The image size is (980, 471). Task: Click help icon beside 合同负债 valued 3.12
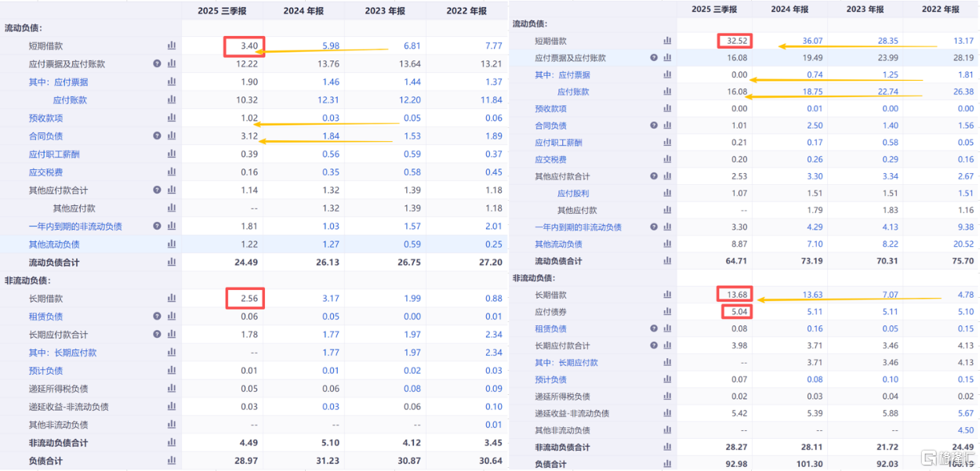[x=157, y=136]
